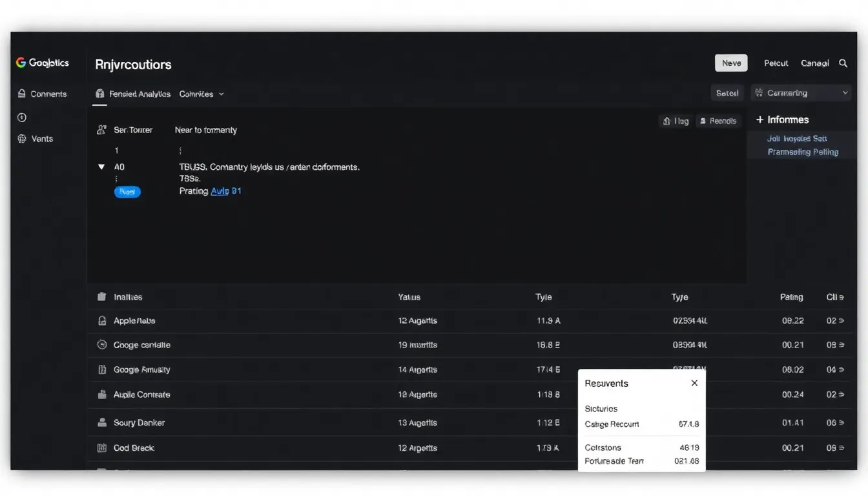
Task: Collapse the A0 disclosure triangle
Action: pyautogui.click(x=101, y=167)
